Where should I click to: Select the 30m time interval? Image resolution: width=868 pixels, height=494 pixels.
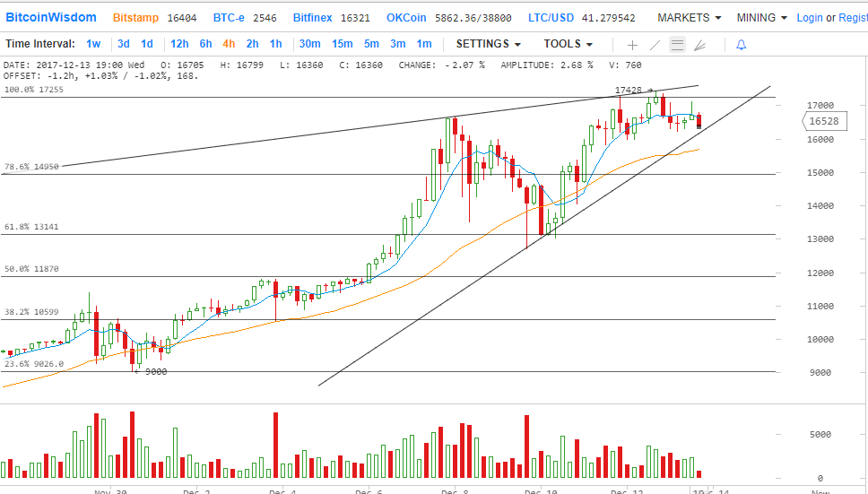pos(309,44)
